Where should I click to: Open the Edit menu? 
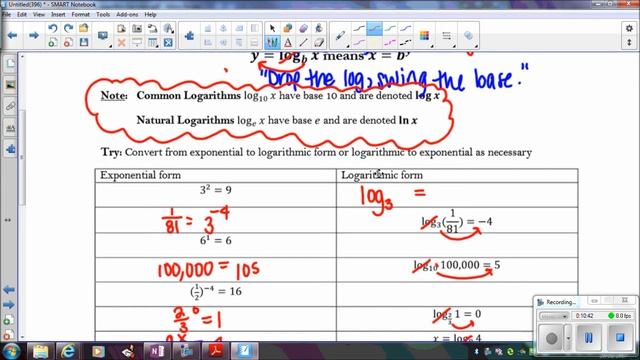click(x=22, y=14)
